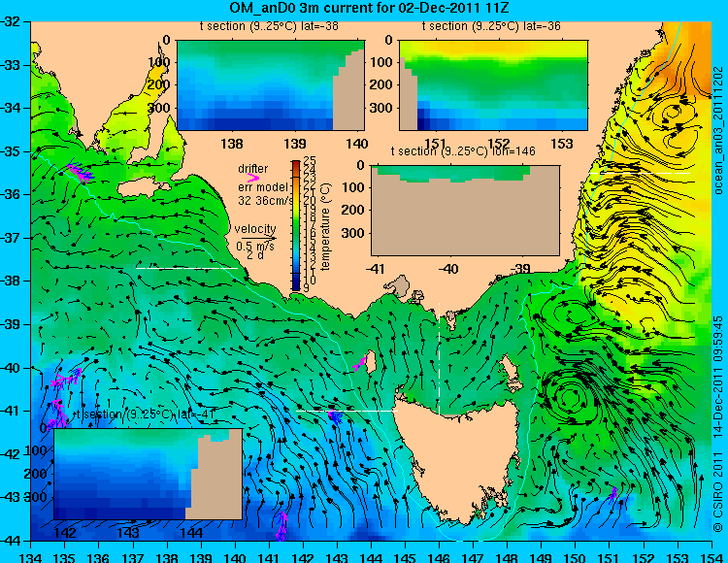Open the lat=-36 temperature section inset

(x=493, y=85)
